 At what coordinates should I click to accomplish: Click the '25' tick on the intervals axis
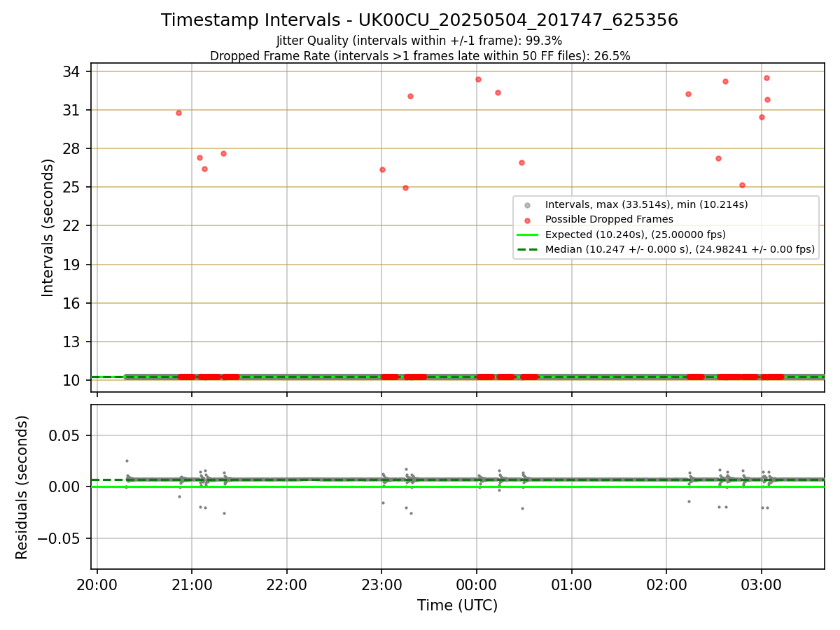pos(73,187)
